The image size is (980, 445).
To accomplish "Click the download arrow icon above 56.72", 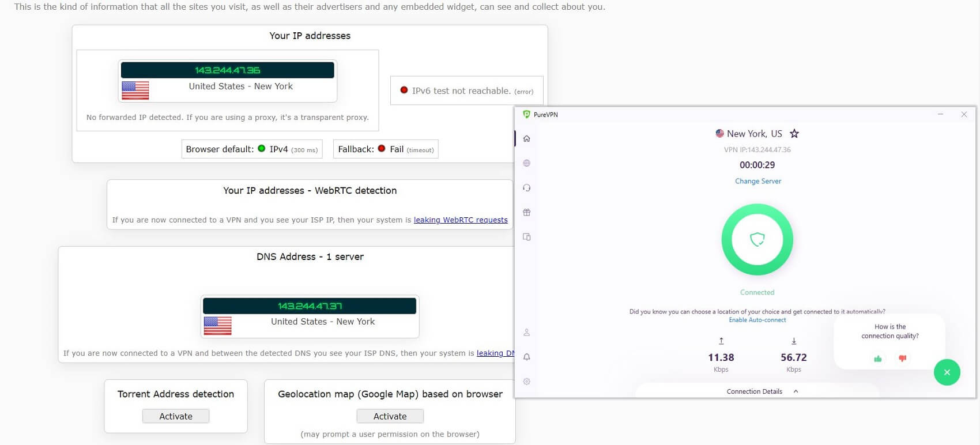I will tap(794, 341).
